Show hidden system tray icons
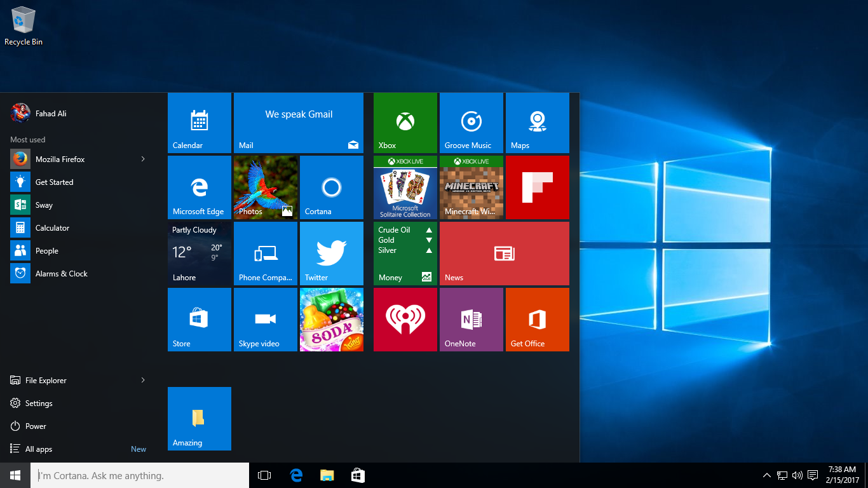The height and width of the screenshot is (488, 868). click(766, 475)
